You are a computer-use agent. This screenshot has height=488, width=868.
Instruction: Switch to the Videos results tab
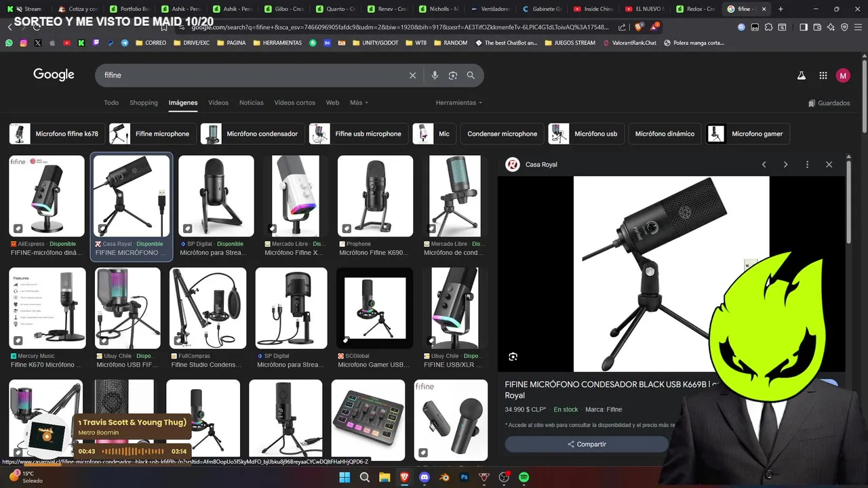coord(218,102)
